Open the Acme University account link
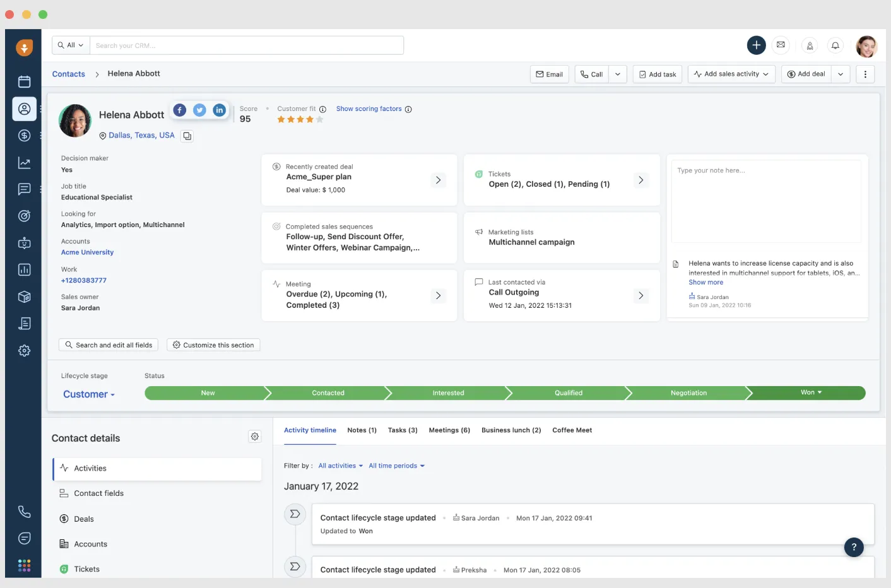 tap(88, 252)
